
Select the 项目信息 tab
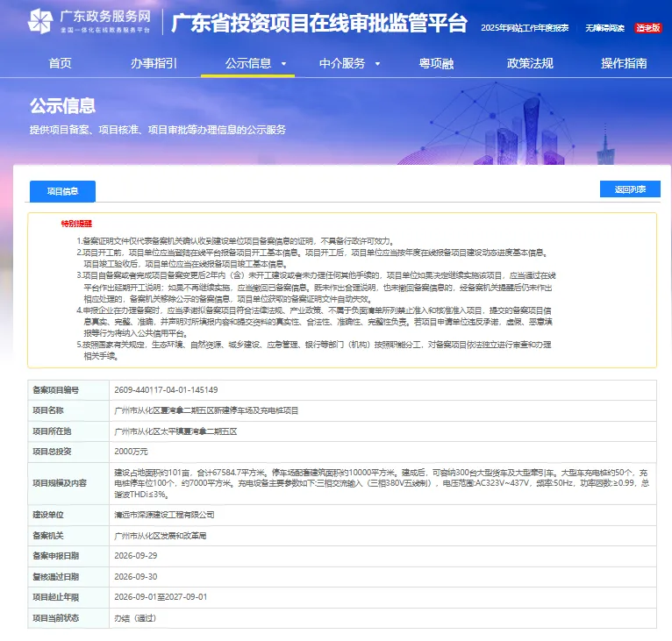click(x=62, y=191)
